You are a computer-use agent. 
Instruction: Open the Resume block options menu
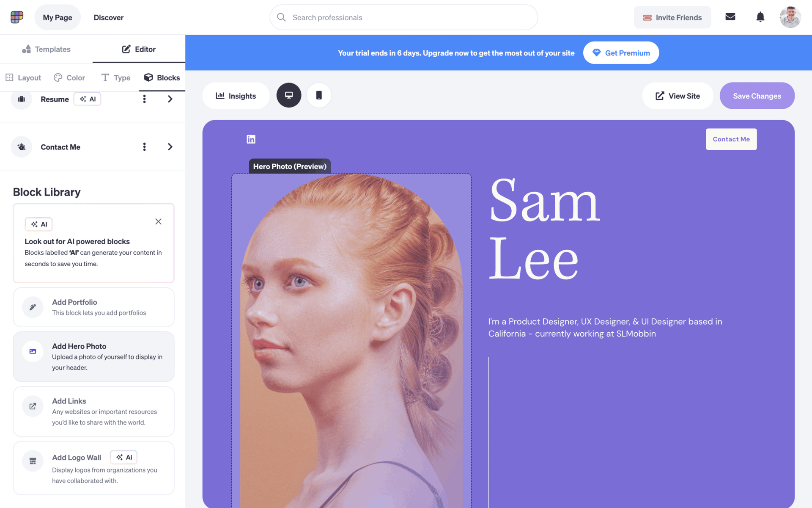[x=144, y=99]
